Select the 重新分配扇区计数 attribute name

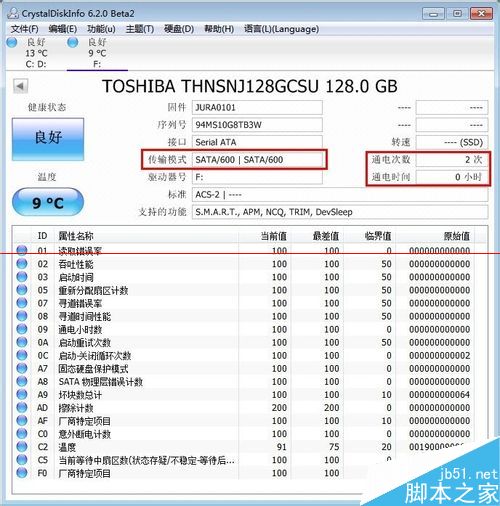coord(93,290)
